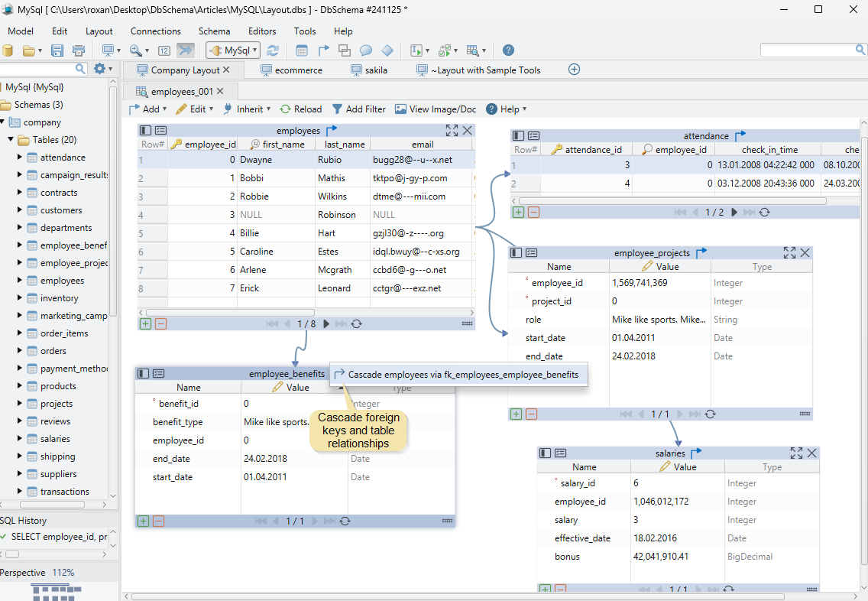Switch to the sakila layout tab
This screenshot has height=601, width=868.
point(369,70)
